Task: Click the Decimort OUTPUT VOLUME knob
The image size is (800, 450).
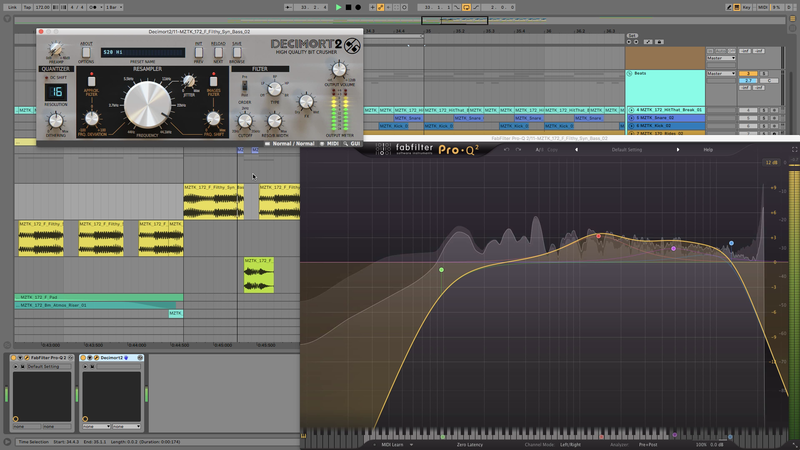Action: (339, 69)
